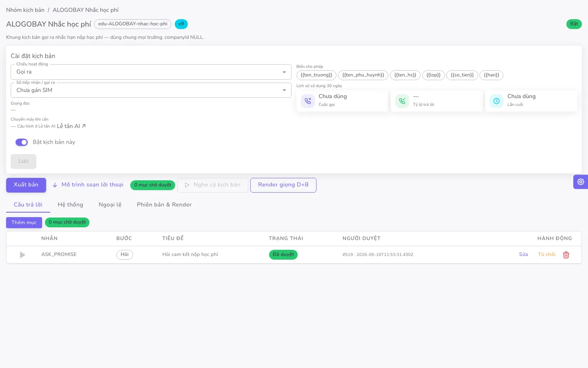Click the Hỏi step chip

coord(125,255)
